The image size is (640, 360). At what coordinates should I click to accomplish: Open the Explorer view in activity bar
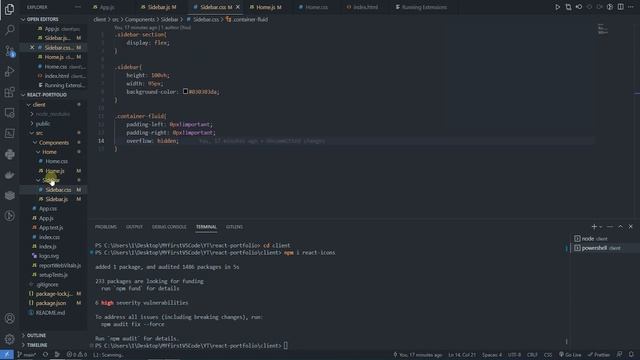pyautogui.click(x=9, y=9)
